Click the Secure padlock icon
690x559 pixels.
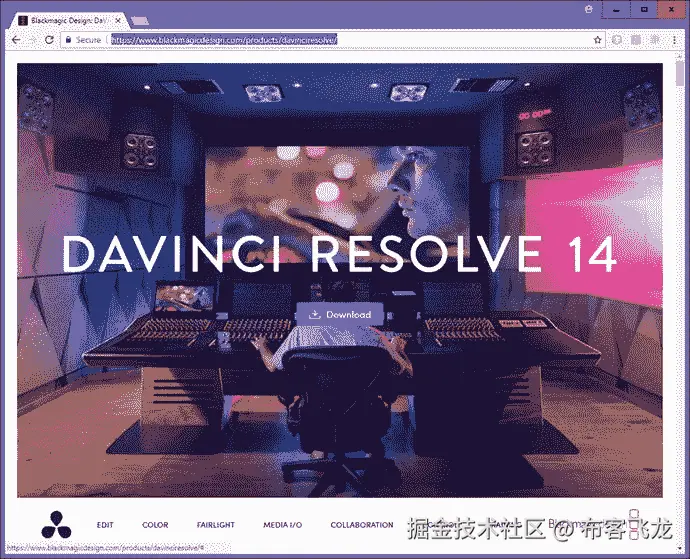tap(68, 40)
